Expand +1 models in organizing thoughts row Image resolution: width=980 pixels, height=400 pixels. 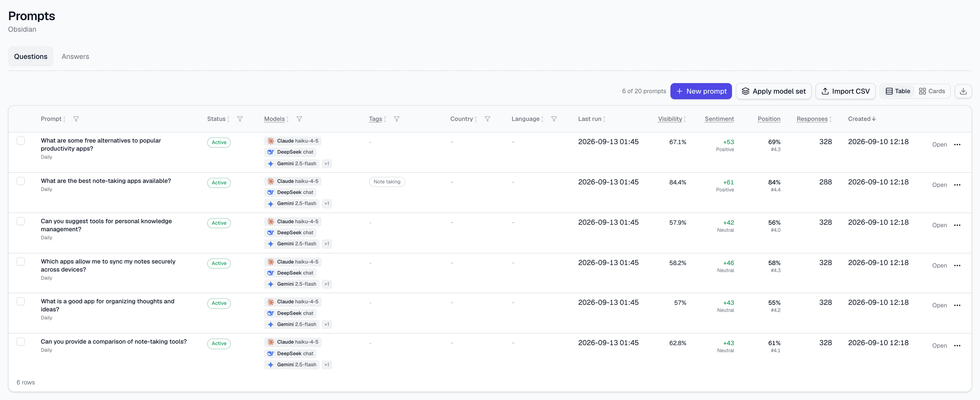point(327,324)
